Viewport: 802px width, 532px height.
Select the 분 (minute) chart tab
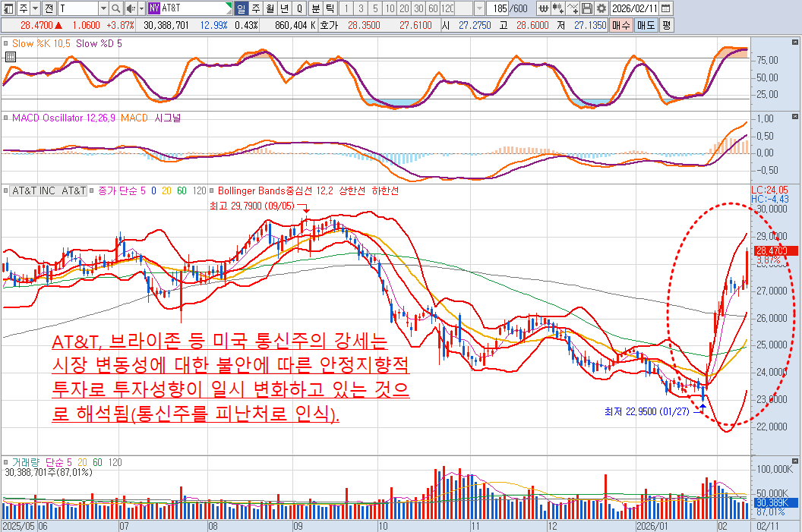click(314, 8)
